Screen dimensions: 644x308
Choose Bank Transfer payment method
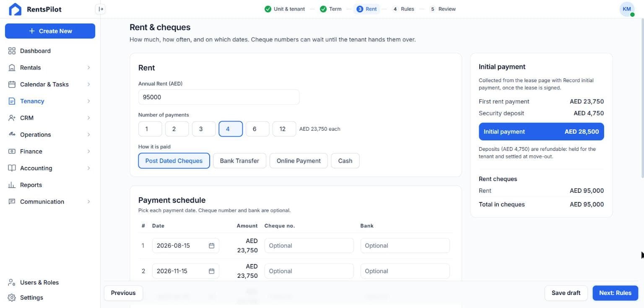239,160
